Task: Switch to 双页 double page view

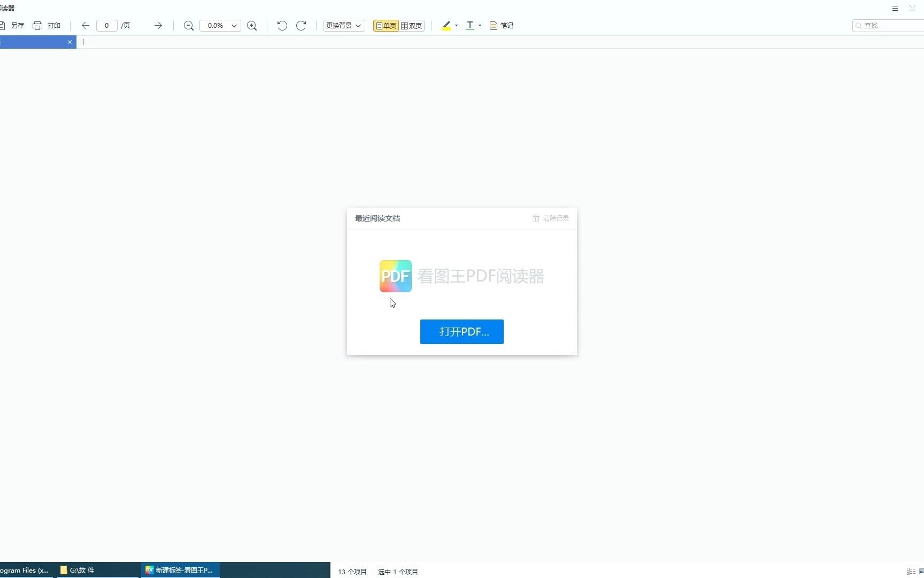Action: (412, 26)
